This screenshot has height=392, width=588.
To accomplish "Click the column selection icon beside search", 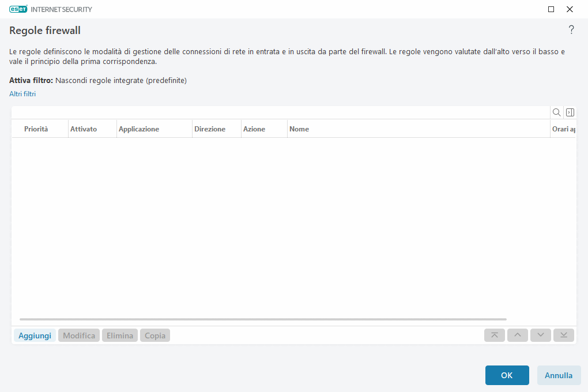I will coord(570,112).
